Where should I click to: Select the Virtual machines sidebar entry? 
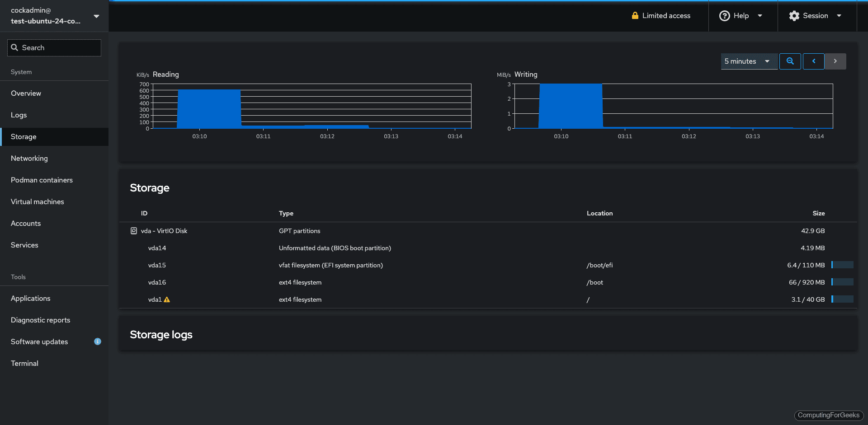point(37,201)
